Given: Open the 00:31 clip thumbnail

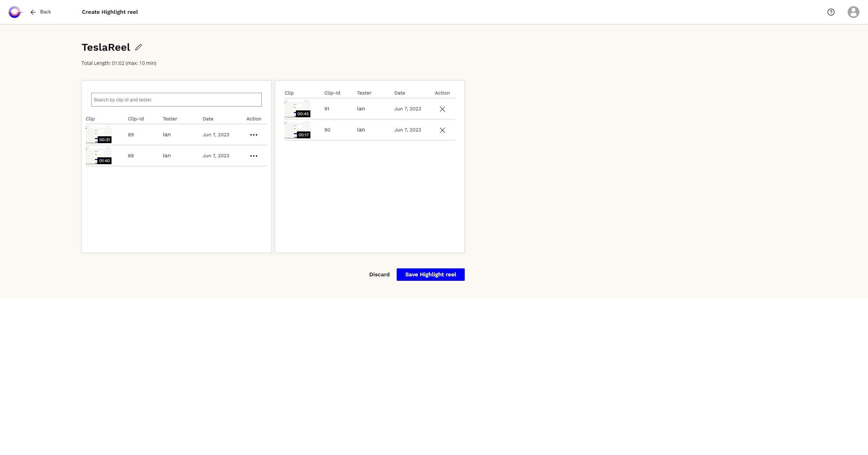Looking at the screenshot, I should click(98, 135).
